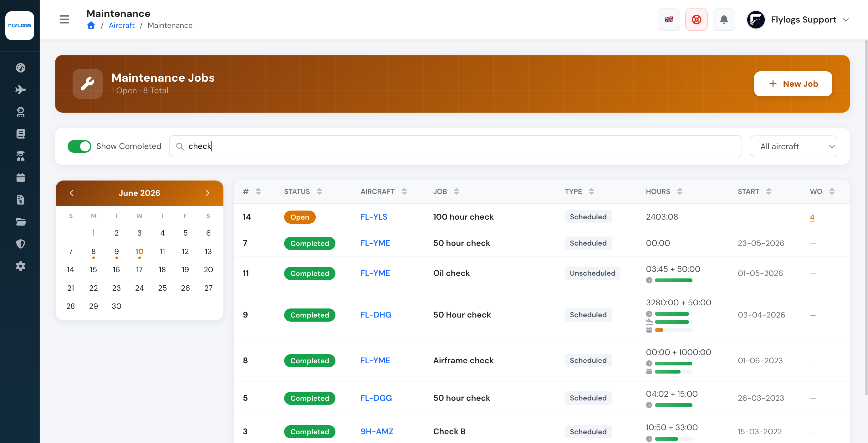Viewport: 868px width, 443px height.
Task: Open aircraft FL-YLS link
Action: coord(373,217)
